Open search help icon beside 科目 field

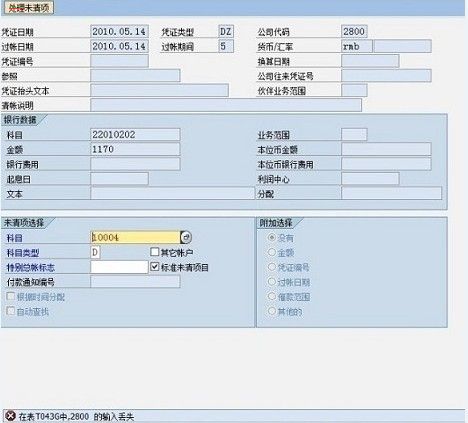tap(186, 237)
